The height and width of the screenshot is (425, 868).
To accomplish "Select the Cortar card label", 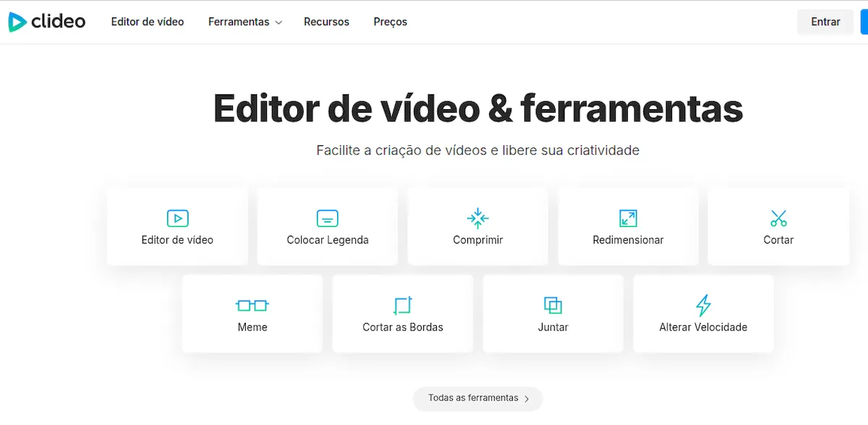I will [x=778, y=240].
